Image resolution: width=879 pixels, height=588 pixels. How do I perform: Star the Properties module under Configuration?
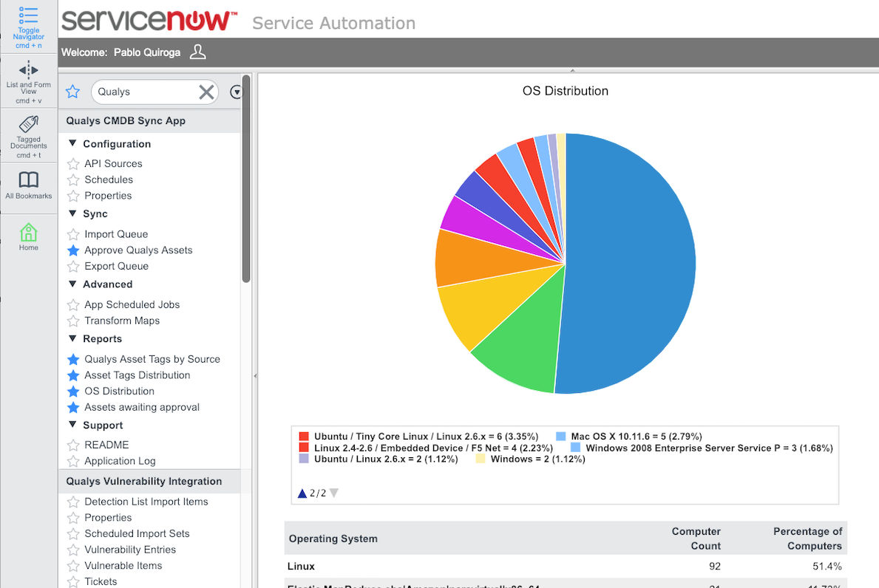pos(73,196)
